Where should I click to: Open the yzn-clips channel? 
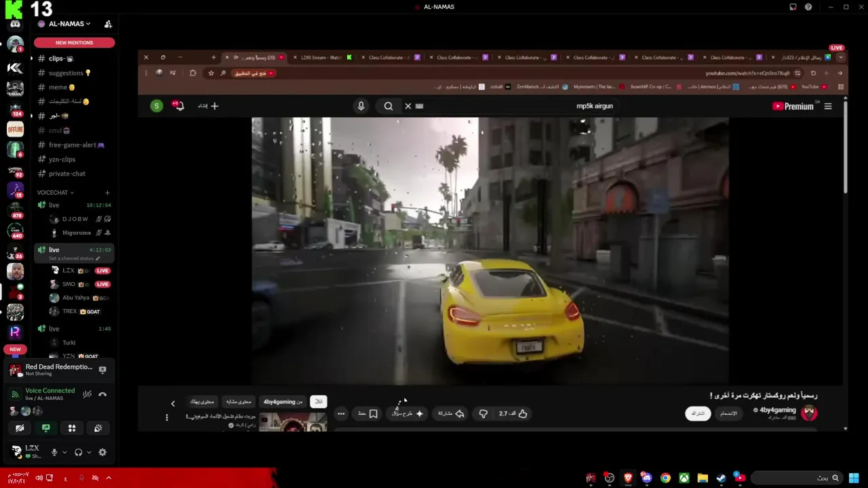tap(75, 159)
